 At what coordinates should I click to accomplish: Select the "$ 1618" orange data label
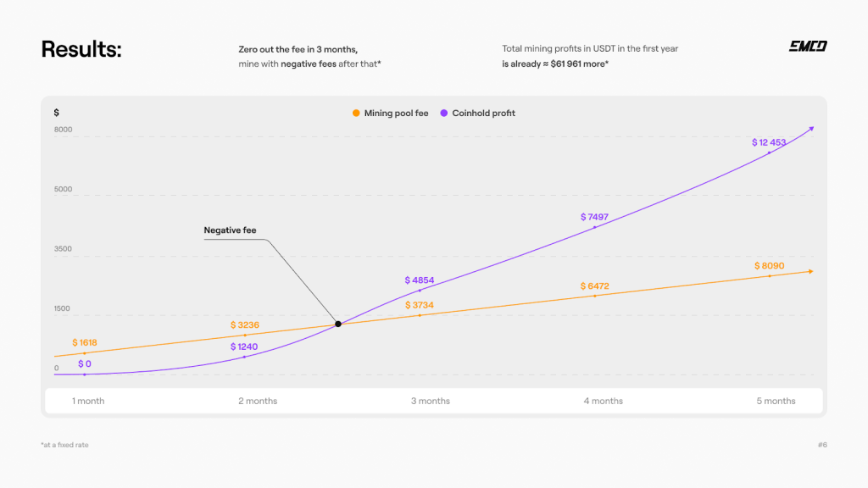85,343
